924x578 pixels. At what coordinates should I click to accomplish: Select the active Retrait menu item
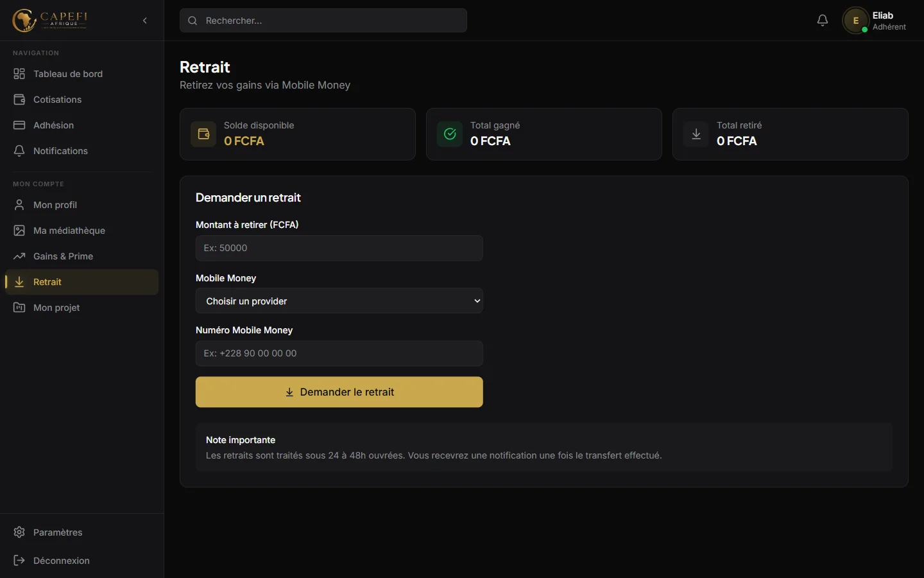82,282
